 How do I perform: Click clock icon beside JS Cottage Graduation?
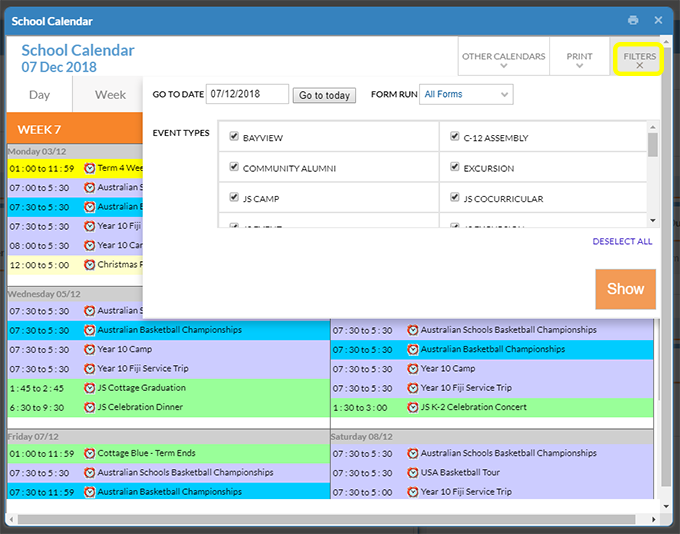(x=89, y=388)
